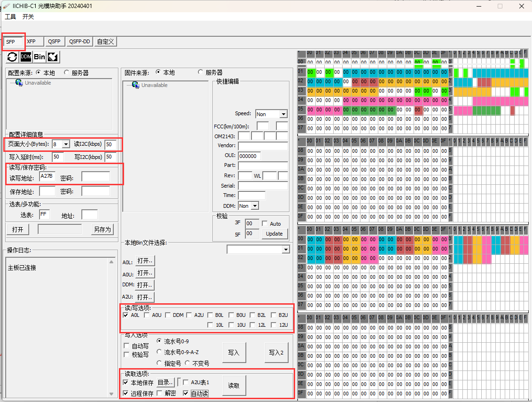This screenshot has width=532, height=402.
Task: Toggle the 自动读 checkbox
Action: click(x=186, y=393)
